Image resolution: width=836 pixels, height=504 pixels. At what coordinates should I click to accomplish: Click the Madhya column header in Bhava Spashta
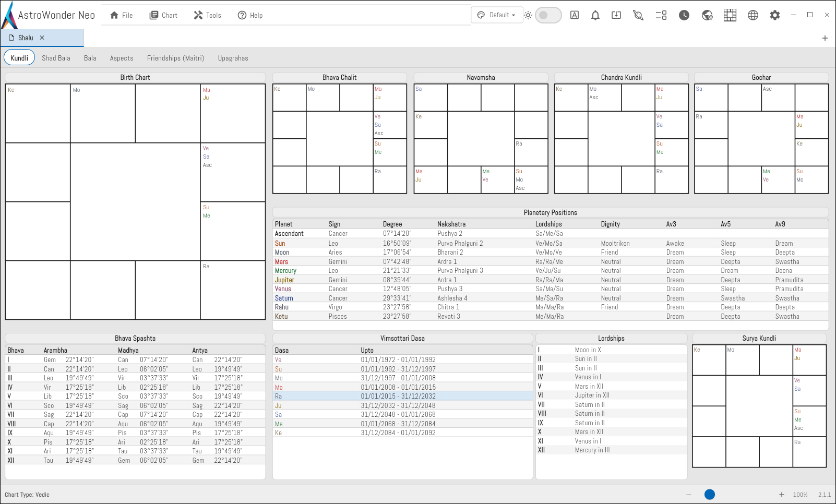pyautogui.click(x=128, y=350)
